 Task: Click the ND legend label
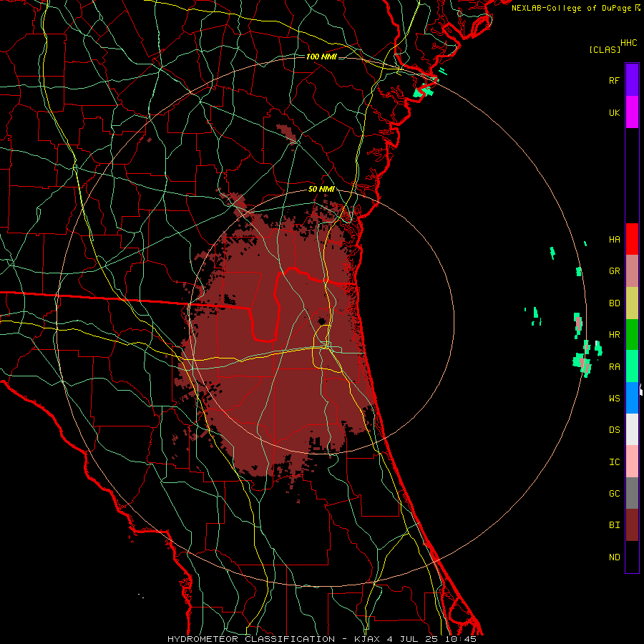(614, 557)
